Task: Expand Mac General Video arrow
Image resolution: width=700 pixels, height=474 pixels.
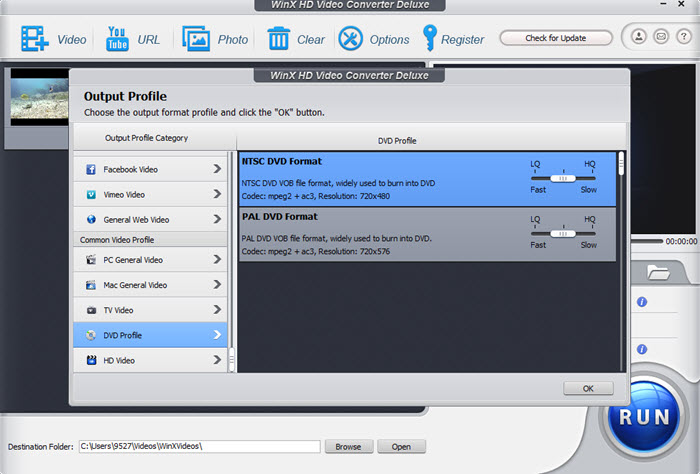Action: pyautogui.click(x=217, y=284)
